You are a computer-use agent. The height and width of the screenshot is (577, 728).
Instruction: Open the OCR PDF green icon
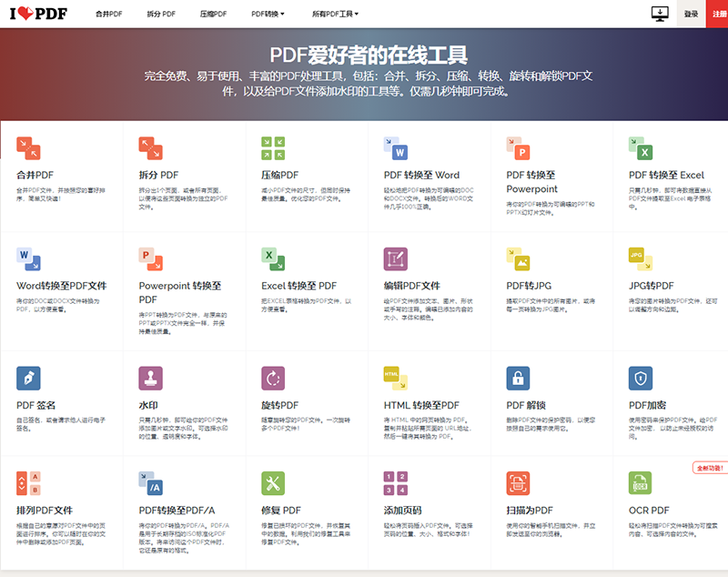click(641, 483)
